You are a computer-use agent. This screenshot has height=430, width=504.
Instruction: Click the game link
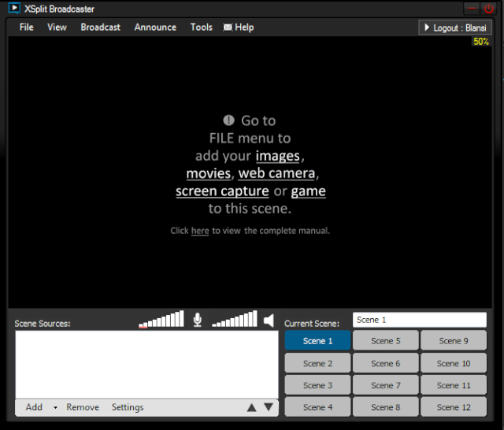(x=308, y=191)
